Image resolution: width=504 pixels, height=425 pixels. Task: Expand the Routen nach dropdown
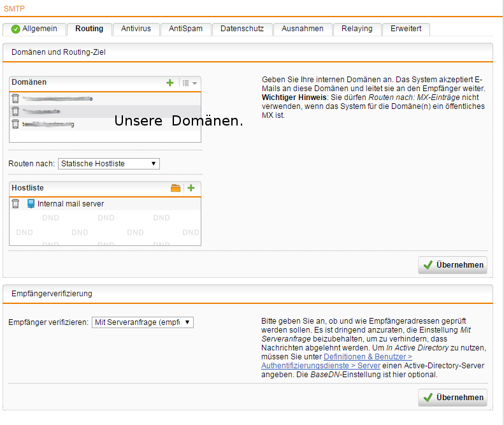coord(108,164)
